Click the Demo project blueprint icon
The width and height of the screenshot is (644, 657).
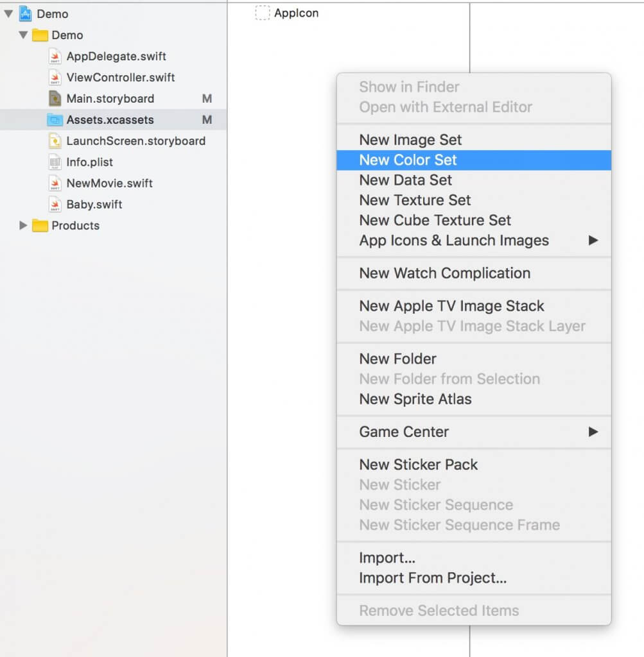[26, 14]
